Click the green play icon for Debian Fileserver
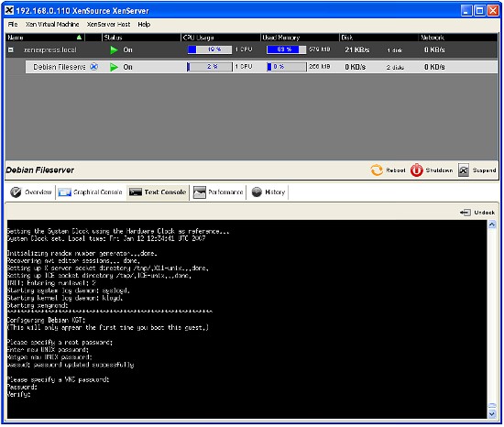This screenshot has width=504, height=427. pos(114,67)
